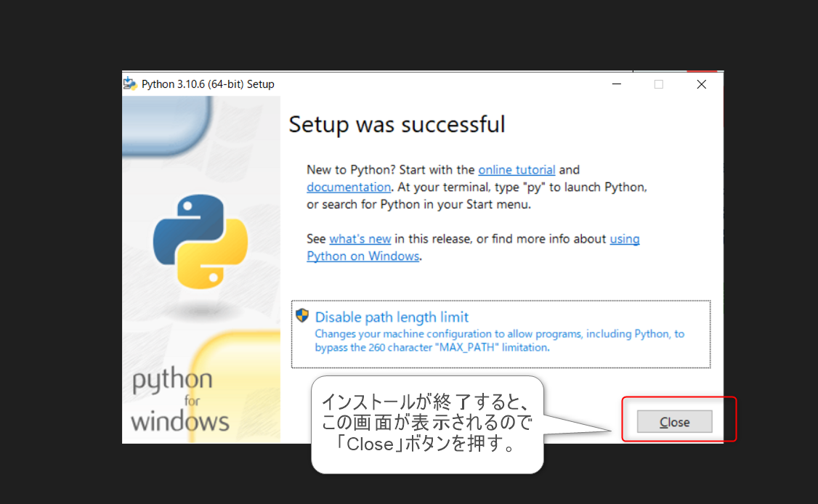The height and width of the screenshot is (504, 818).
Task: Minimize the Python Setup window
Action: [616, 84]
